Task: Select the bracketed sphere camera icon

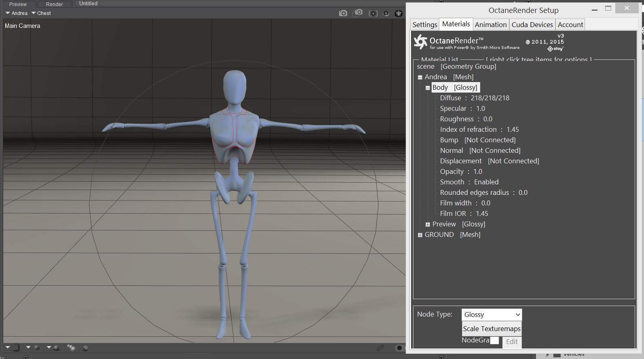Action: pyautogui.click(x=373, y=13)
